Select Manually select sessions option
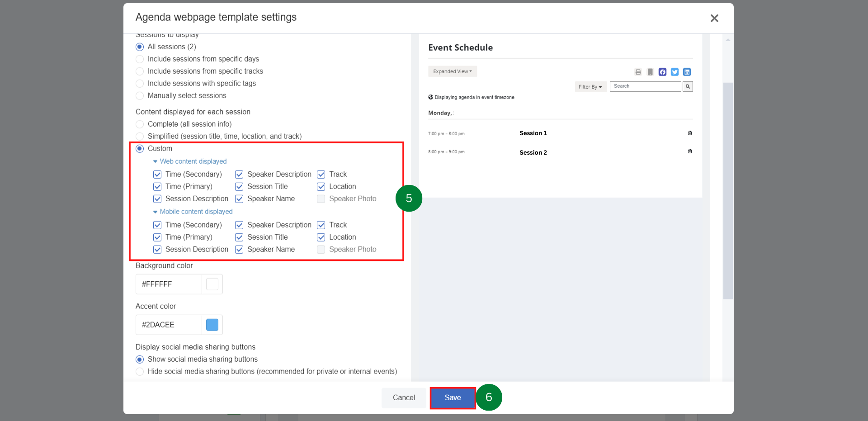 coord(140,95)
